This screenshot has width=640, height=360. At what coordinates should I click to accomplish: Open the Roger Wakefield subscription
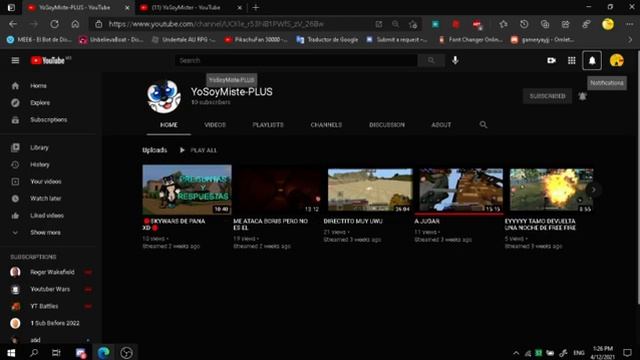pyautogui.click(x=51, y=272)
